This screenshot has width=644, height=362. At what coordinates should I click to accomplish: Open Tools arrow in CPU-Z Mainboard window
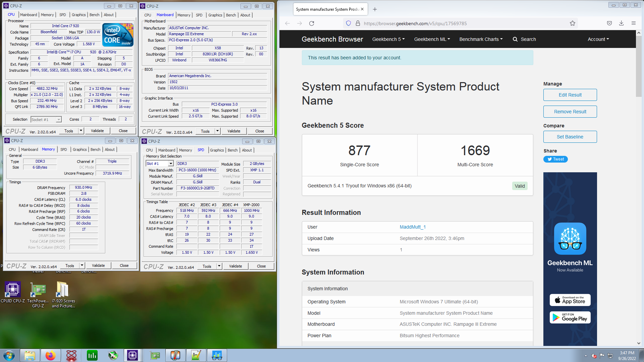(217, 131)
